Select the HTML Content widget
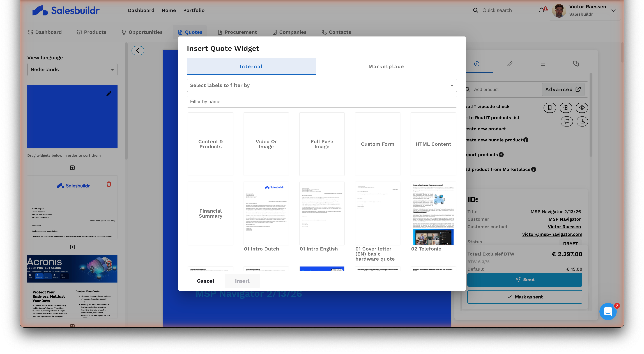 click(x=433, y=144)
